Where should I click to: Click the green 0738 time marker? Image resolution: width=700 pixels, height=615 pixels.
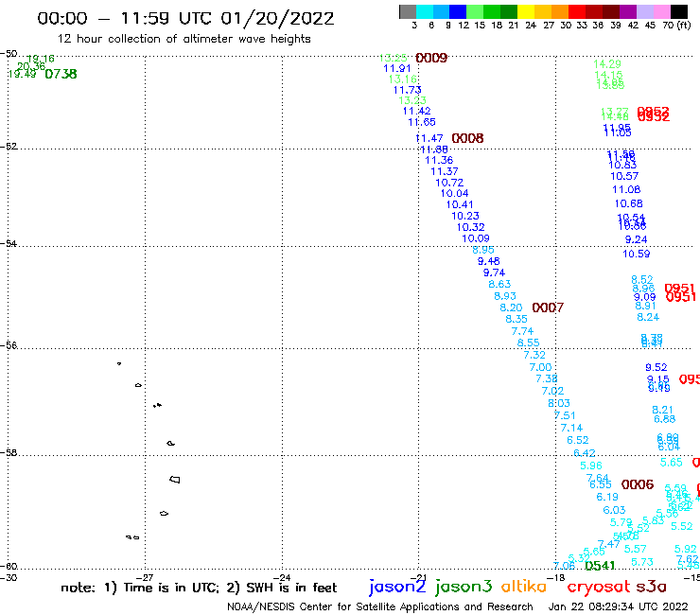(x=61, y=74)
